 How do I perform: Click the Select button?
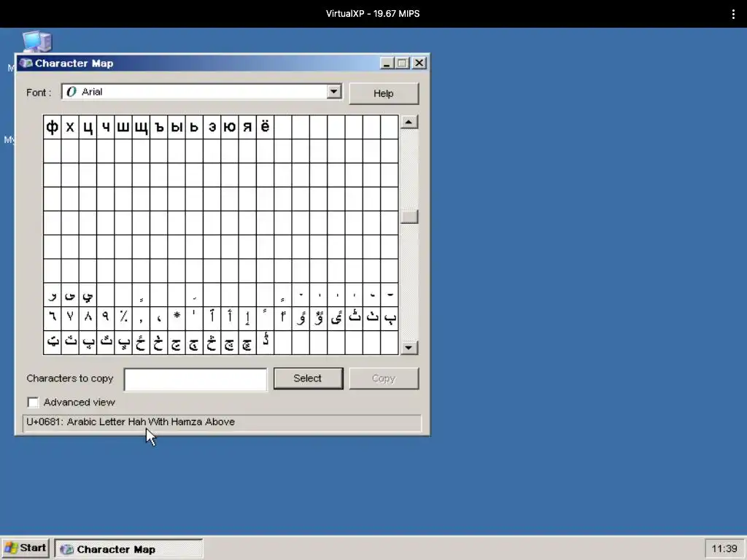click(x=308, y=378)
